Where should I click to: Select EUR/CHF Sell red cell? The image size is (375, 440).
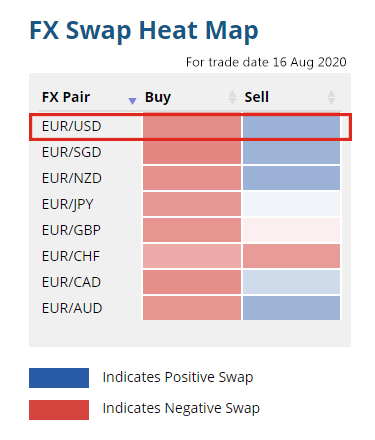click(291, 256)
